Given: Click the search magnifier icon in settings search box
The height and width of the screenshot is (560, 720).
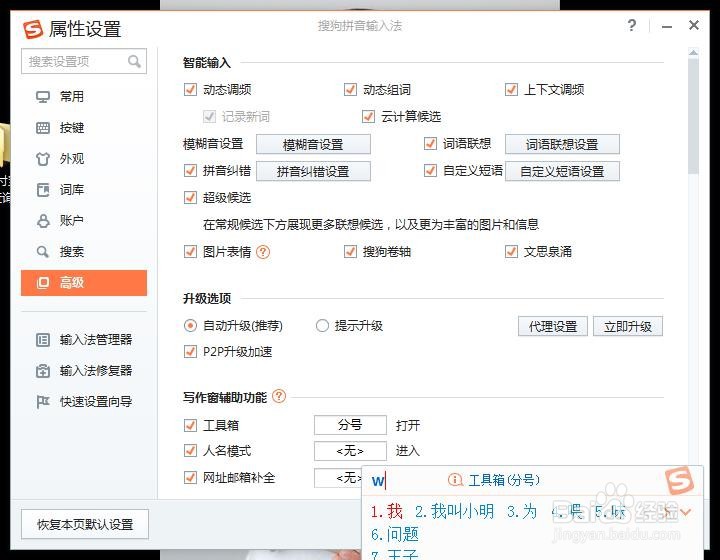Looking at the screenshot, I should 134,61.
